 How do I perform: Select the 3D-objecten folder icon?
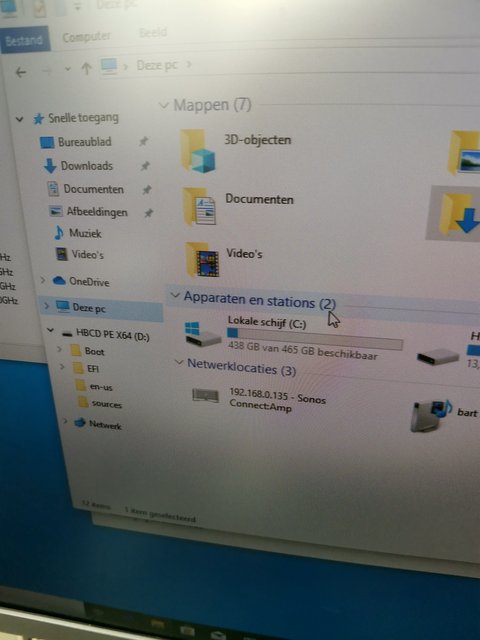(x=198, y=151)
